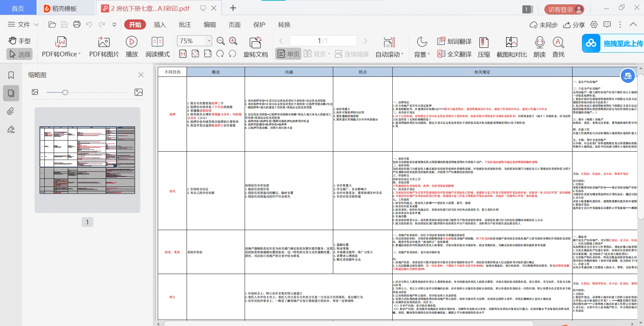The height and width of the screenshot is (326, 644).
Task: Switch to the 插入 ribbon tab
Action: (160, 24)
